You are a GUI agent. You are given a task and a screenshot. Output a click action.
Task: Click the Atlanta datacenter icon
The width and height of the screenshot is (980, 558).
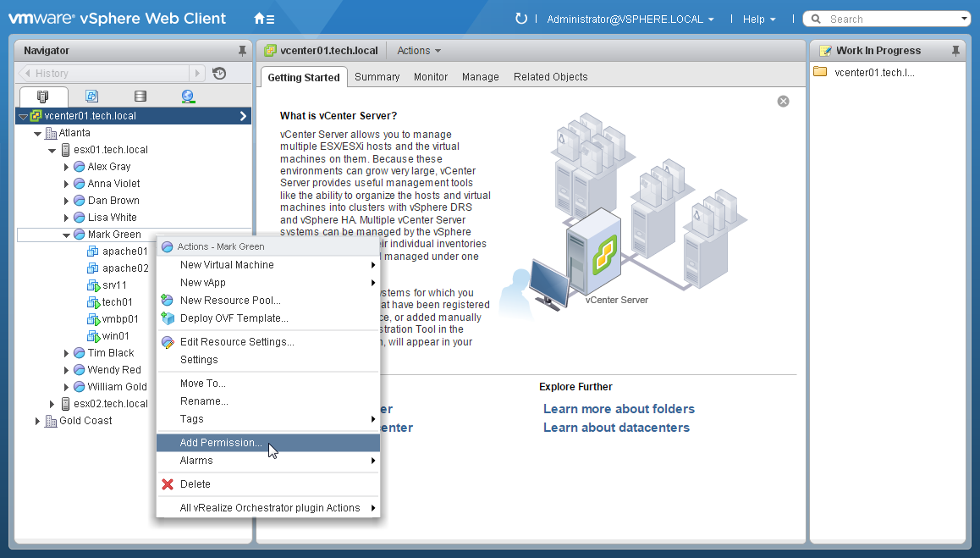click(52, 133)
